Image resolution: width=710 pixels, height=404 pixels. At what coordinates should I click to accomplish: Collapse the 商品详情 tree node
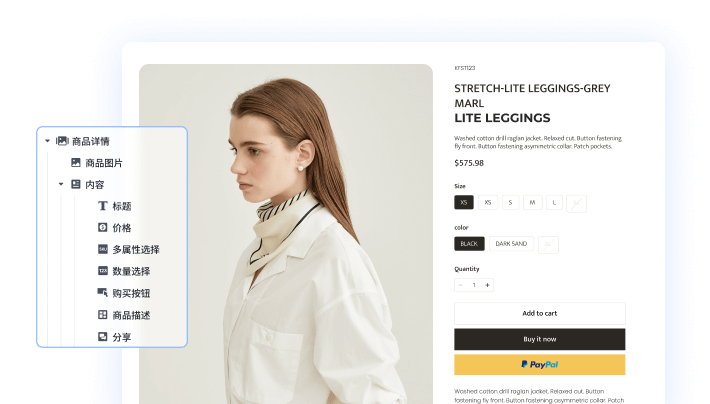click(x=47, y=141)
